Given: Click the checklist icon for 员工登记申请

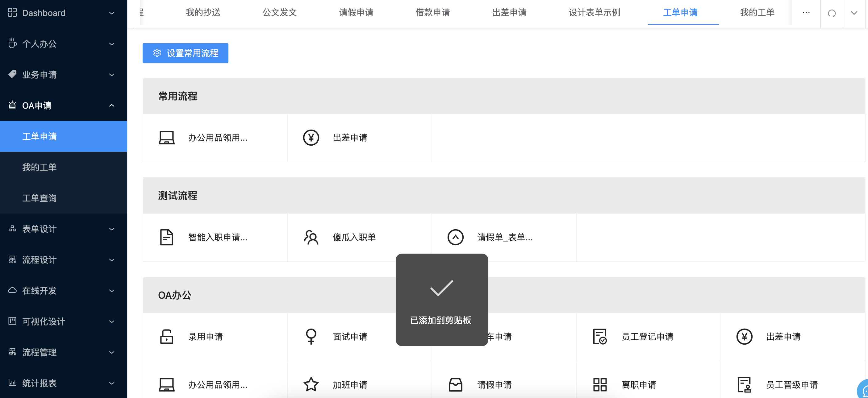Looking at the screenshot, I should point(600,337).
